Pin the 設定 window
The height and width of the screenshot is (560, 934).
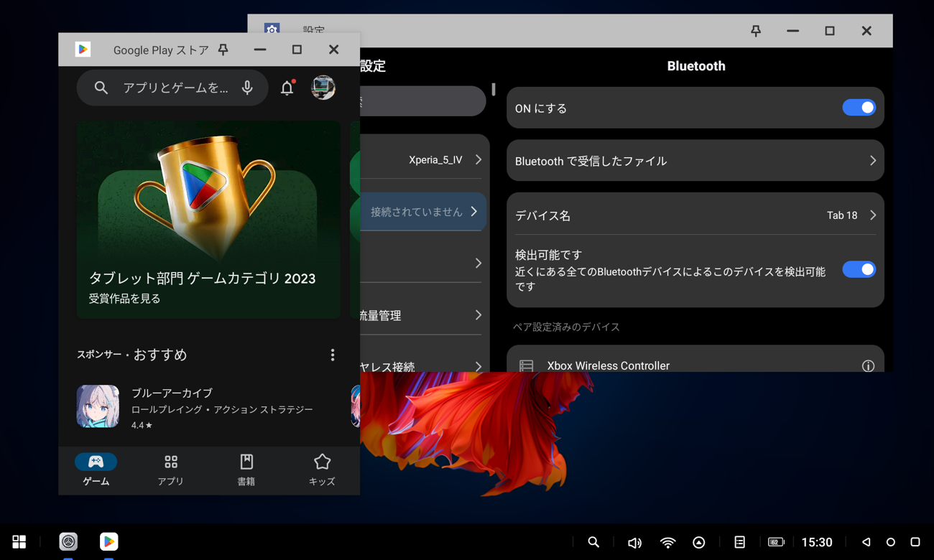tap(756, 31)
